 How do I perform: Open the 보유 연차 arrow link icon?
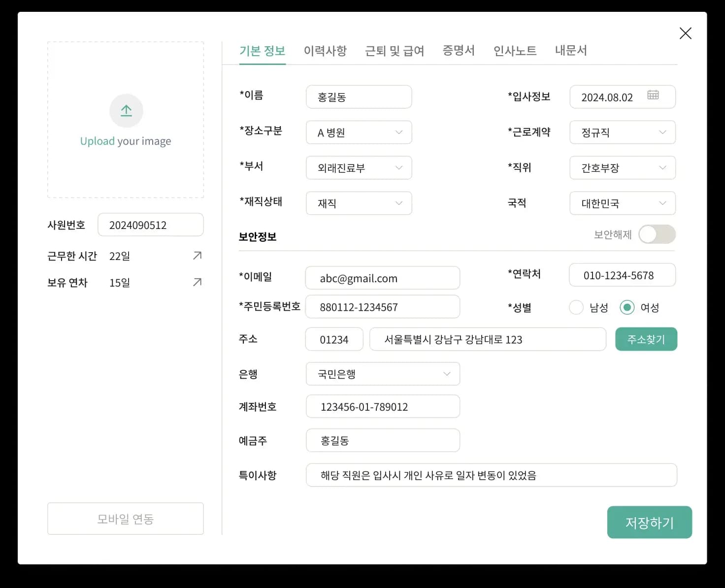[x=197, y=282]
